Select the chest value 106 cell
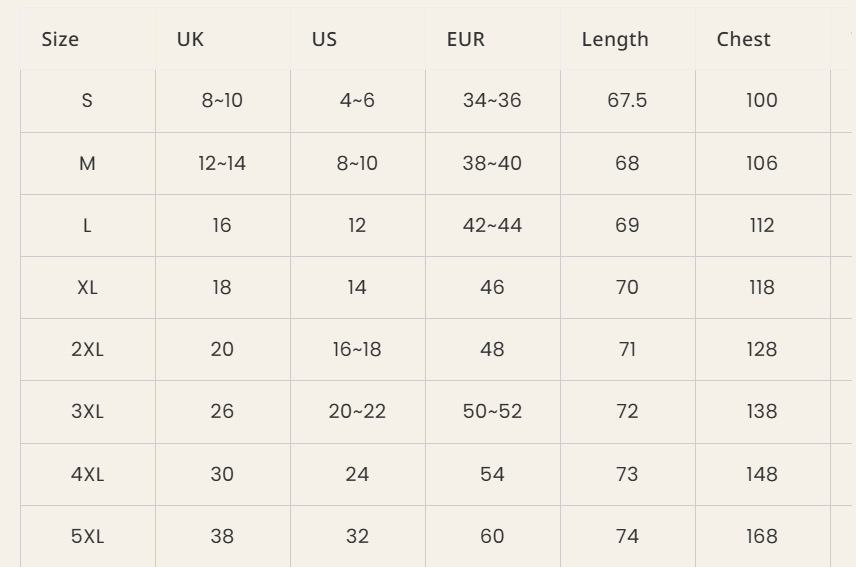Screen dimensions: 856x567 coord(762,163)
